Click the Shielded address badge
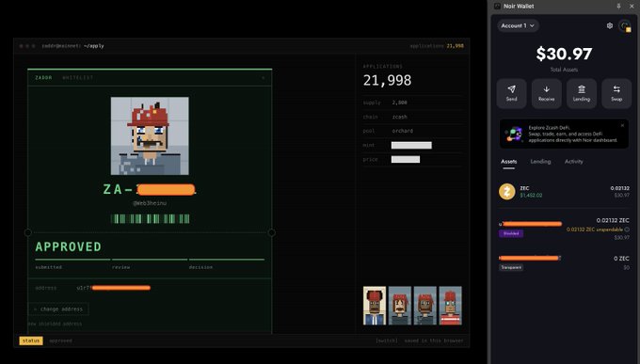Image resolution: width=640 pixels, height=364 pixels. [511, 233]
